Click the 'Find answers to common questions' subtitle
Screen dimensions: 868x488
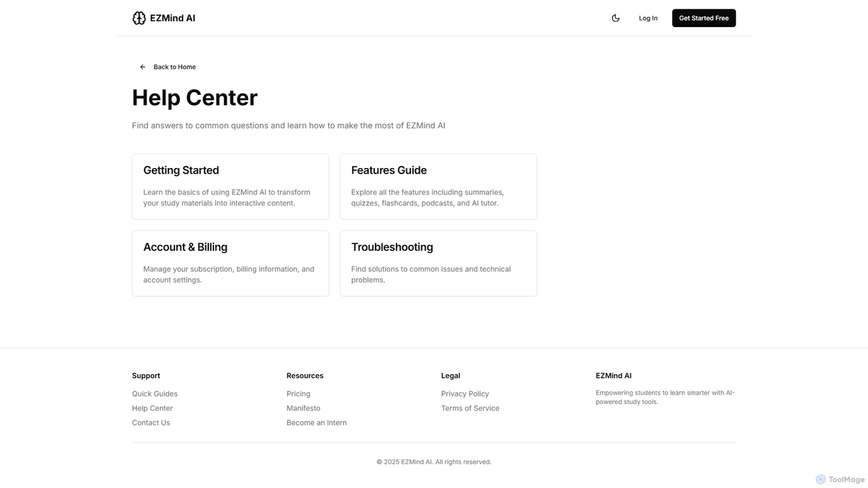click(289, 125)
